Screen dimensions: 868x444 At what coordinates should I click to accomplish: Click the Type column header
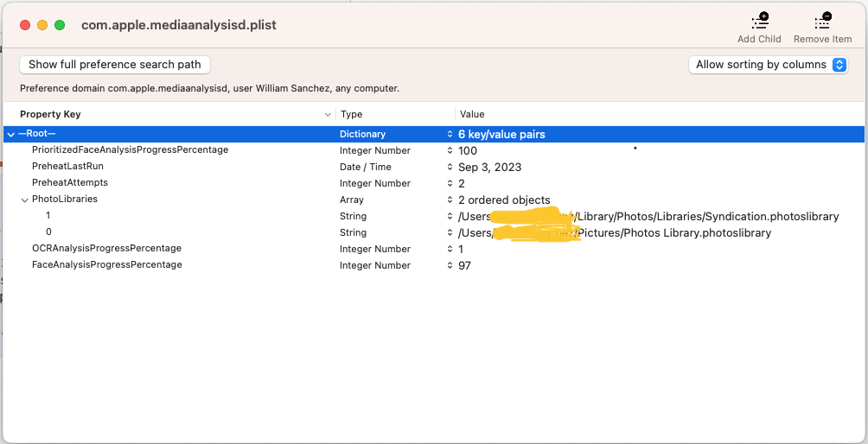[351, 114]
